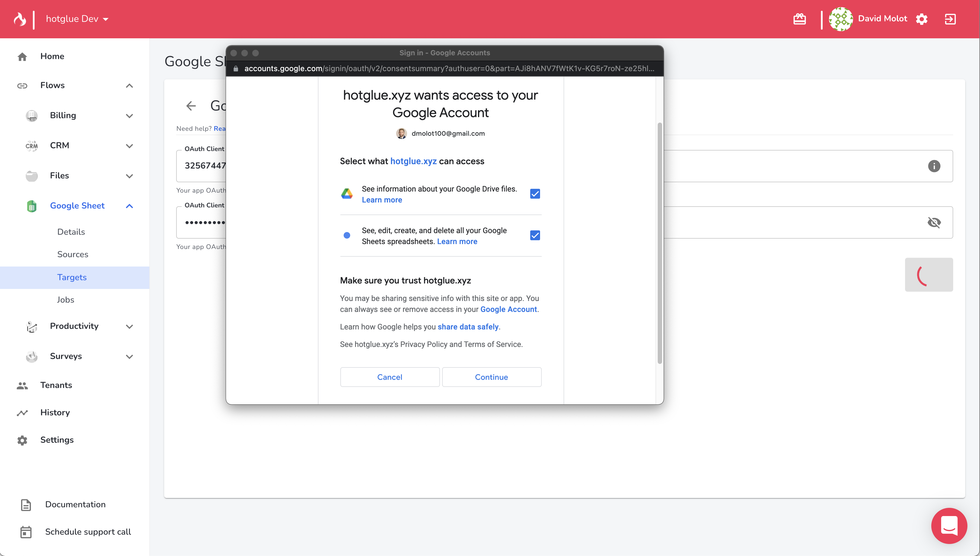Viewport: 980px width, 556px height.
Task: Click the Documentation page icon
Action: [25, 505]
